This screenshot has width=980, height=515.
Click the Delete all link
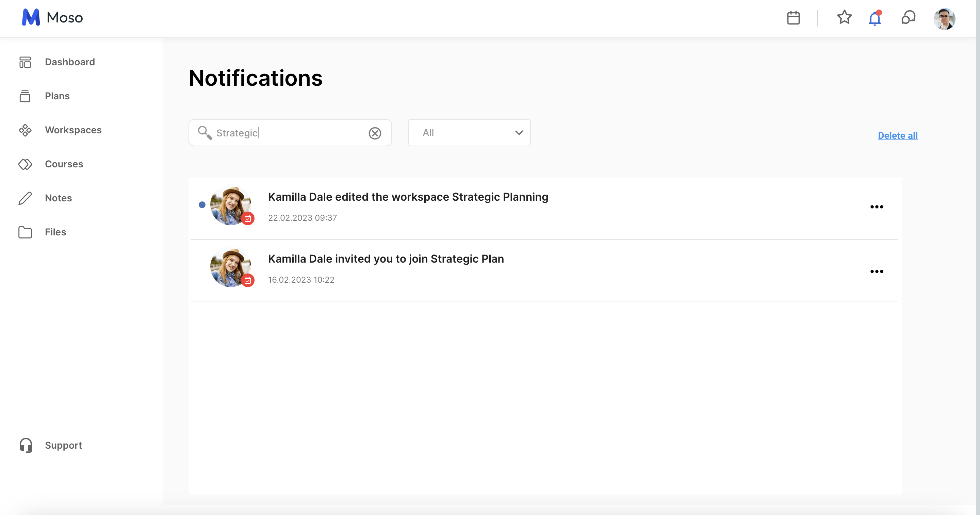click(897, 135)
